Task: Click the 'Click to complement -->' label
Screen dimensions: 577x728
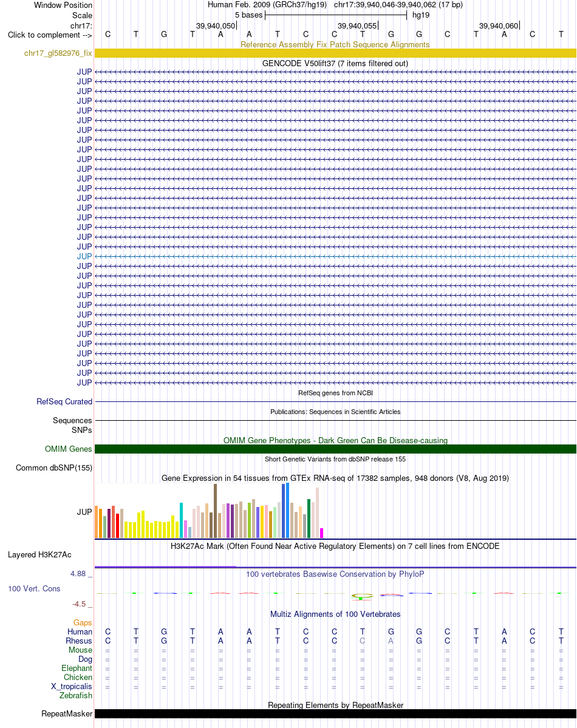Action: (50, 35)
